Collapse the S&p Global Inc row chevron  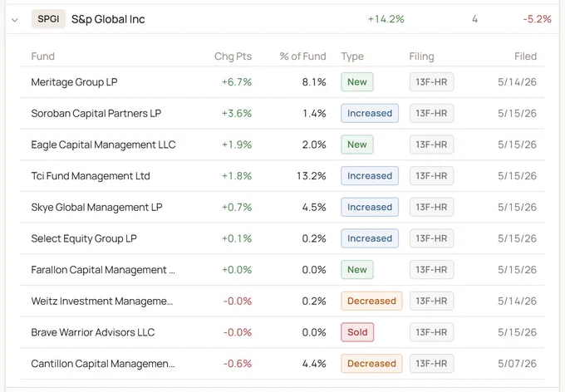click(x=15, y=20)
